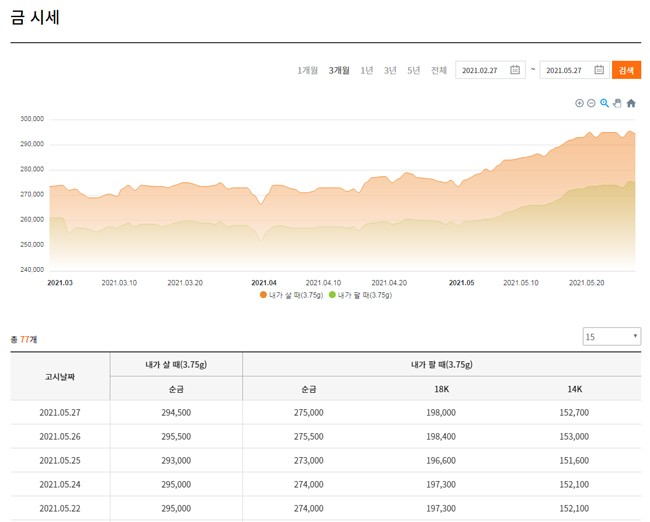Click the 273,000 sell price cell
The height and width of the screenshot is (522, 650).
[309, 461]
